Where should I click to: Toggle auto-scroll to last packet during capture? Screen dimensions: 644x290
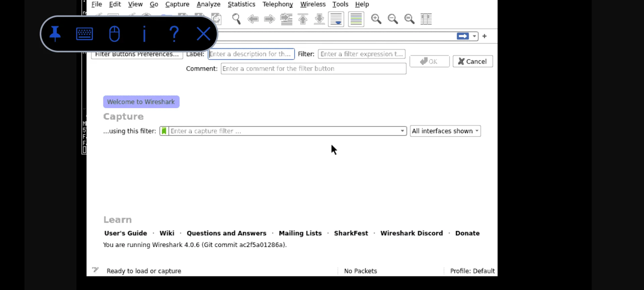click(336, 19)
